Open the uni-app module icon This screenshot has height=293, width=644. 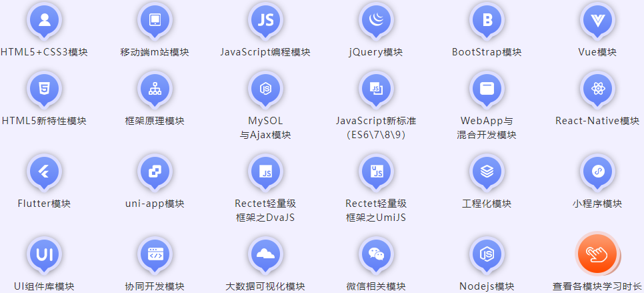(155, 172)
